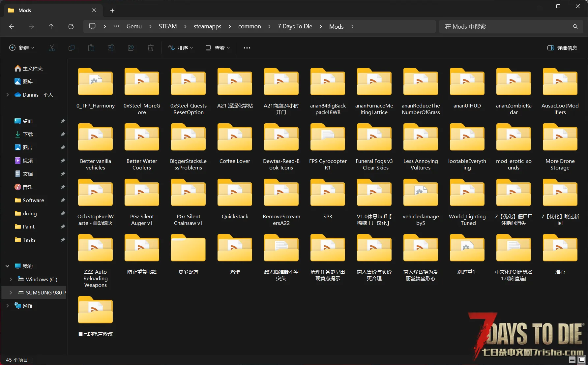Switch to details list view icon
The width and height of the screenshot is (588, 365).
(572, 360)
